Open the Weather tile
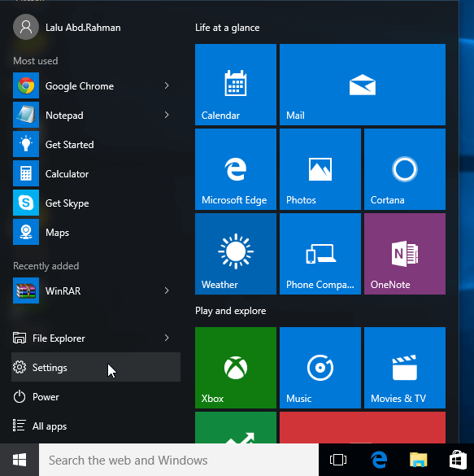Image resolution: width=474 pixels, height=476 pixels. tap(236, 254)
